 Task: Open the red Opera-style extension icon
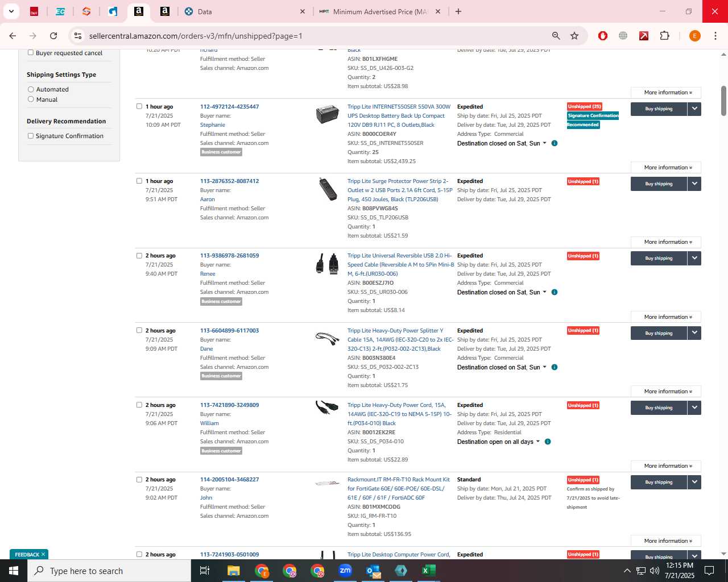point(603,36)
